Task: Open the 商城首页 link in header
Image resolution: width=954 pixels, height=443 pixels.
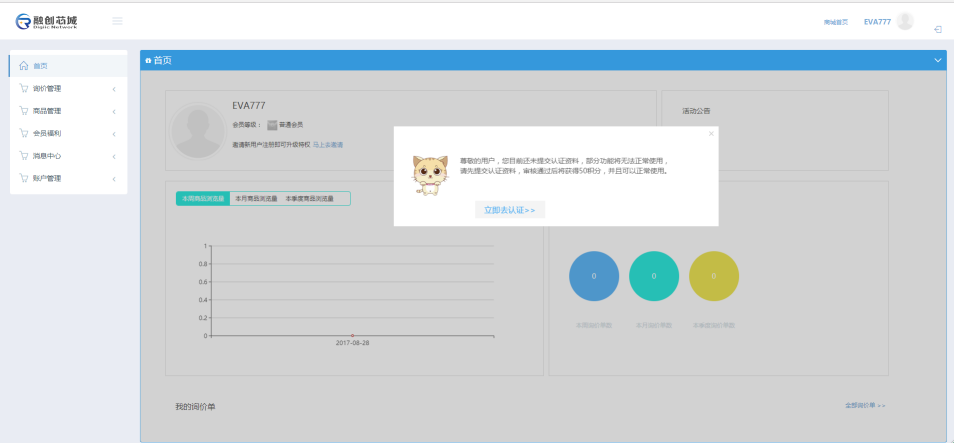Action: (835, 22)
